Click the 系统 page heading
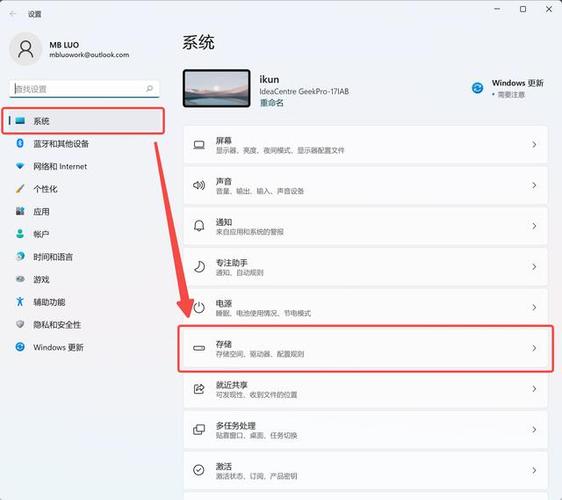 (198, 43)
